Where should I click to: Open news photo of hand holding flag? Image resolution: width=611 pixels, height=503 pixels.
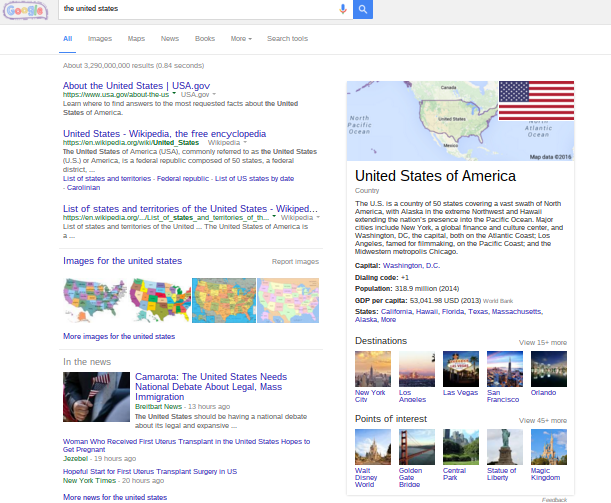click(96, 397)
